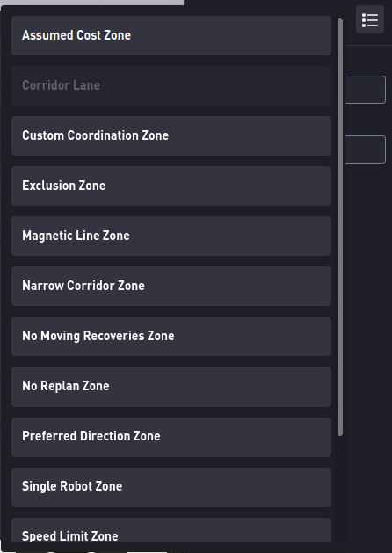This screenshot has width=392, height=553.
Task: Click the partially visible Speed Limit Zone
Action: point(171,530)
